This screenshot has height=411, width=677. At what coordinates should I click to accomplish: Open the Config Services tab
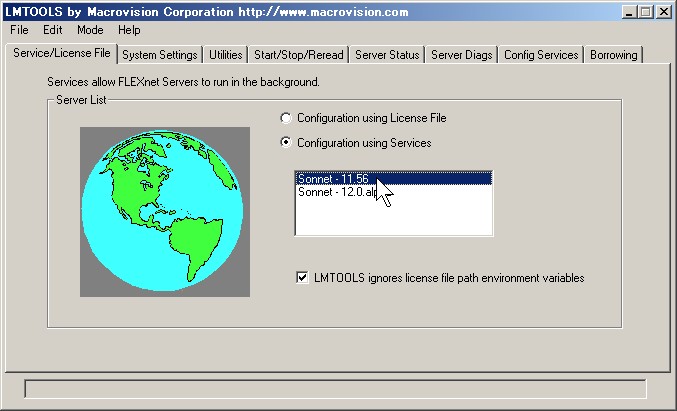(541, 55)
